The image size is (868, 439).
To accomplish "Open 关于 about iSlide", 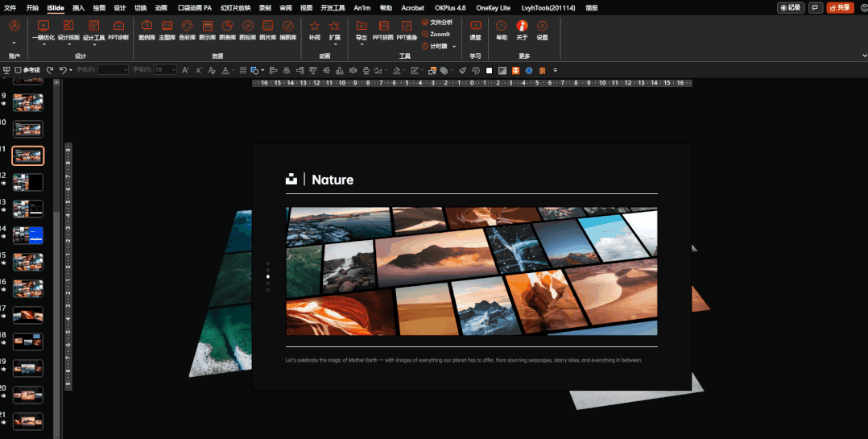I will click(x=522, y=30).
